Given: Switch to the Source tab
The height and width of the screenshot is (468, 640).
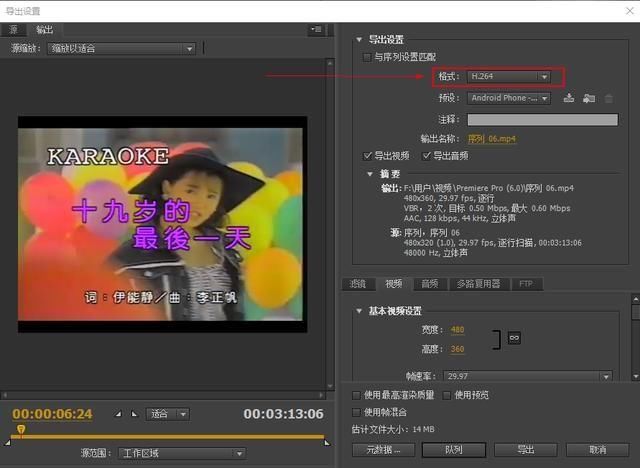Looking at the screenshot, I should [13, 29].
